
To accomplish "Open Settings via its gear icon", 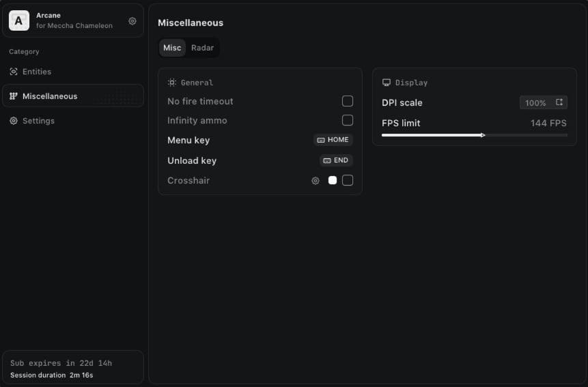I will 14,121.
